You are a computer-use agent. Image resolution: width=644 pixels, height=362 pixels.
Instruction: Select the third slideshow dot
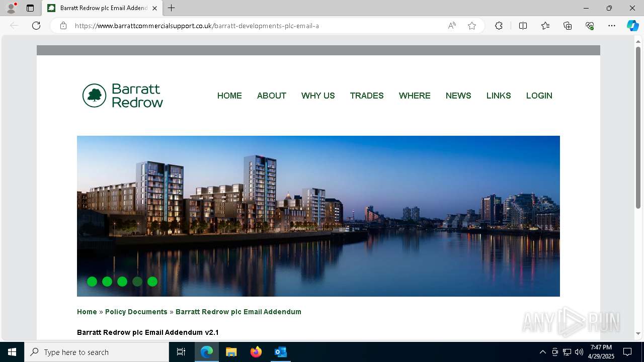[122, 282]
